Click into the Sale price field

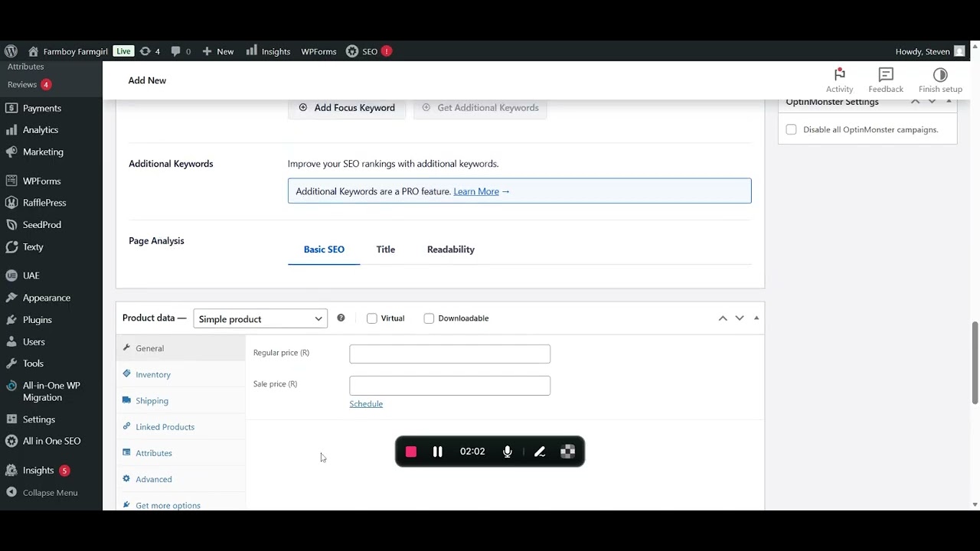450,385
